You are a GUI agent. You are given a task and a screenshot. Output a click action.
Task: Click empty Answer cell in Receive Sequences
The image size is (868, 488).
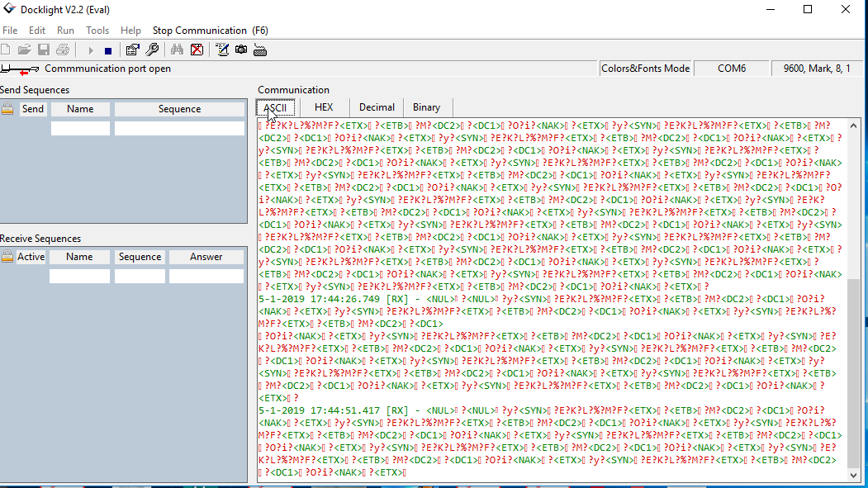point(206,276)
